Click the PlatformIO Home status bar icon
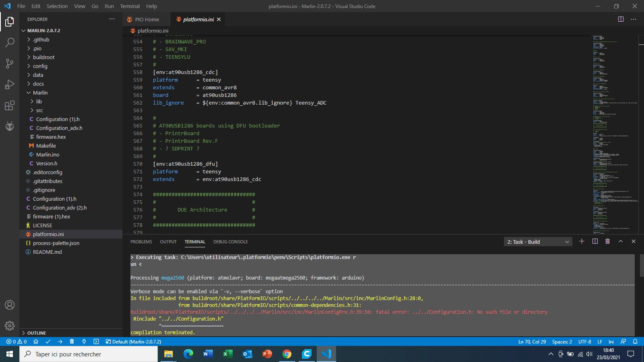The image size is (644, 362). [36, 341]
